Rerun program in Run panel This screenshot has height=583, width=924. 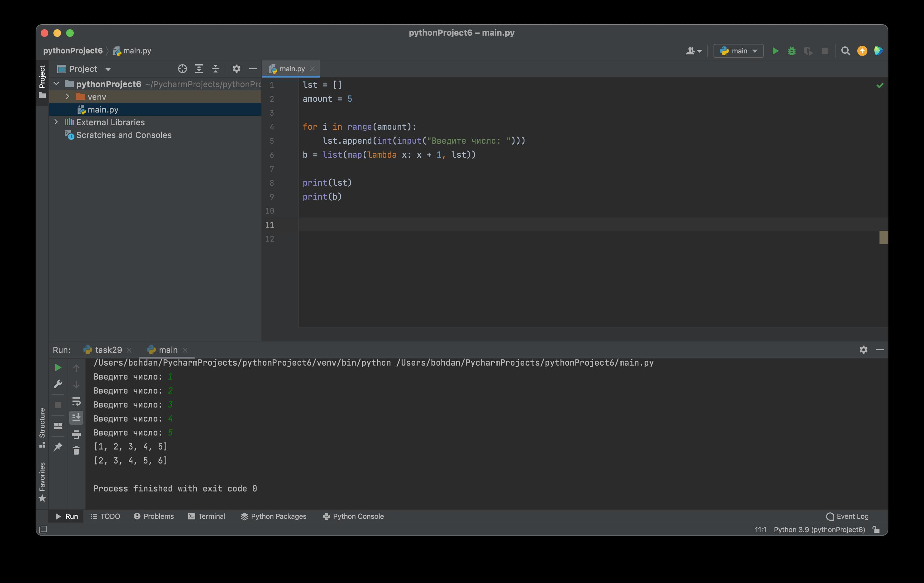click(x=58, y=367)
